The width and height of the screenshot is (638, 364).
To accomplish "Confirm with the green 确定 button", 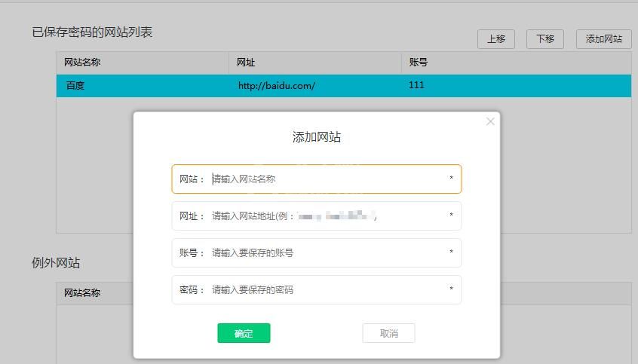I will (x=244, y=333).
